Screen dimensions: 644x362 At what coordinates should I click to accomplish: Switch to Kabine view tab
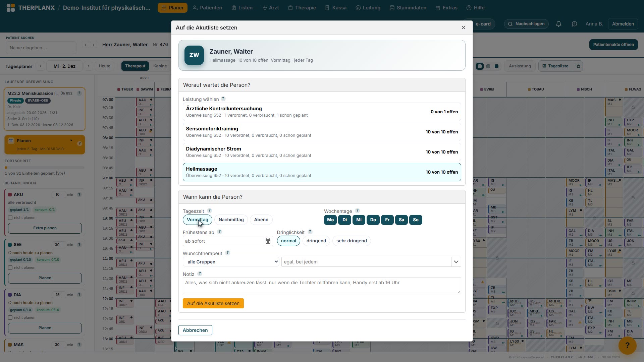tap(160, 66)
